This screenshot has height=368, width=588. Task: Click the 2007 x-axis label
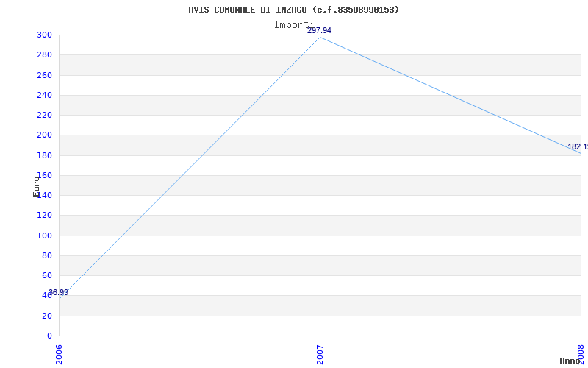click(x=320, y=355)
